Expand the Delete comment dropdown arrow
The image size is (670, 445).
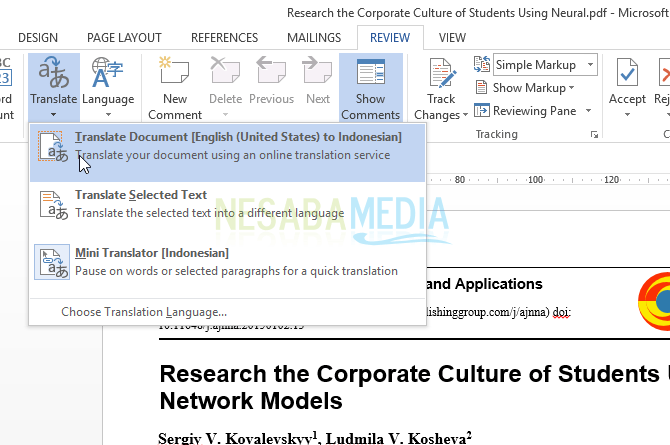(x=225, y=115)
